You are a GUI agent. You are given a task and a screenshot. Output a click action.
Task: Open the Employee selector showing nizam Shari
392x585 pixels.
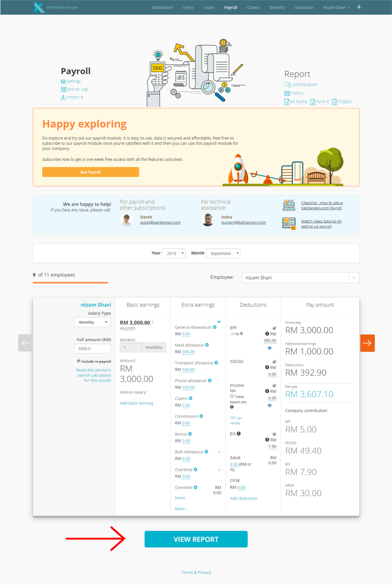301,278
